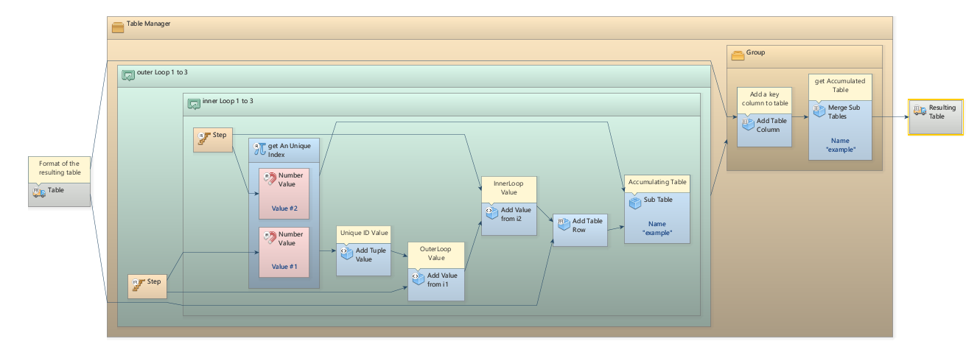Click the Table Manager folder icon
This screenshot has height=347, width=980.
[x=118, y=27]
